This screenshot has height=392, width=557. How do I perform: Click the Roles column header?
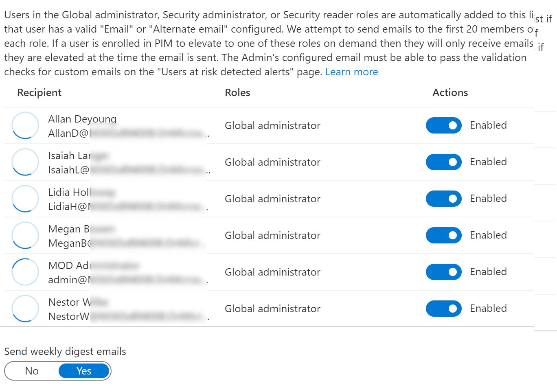pyautogui.click(x=237, y=93)
